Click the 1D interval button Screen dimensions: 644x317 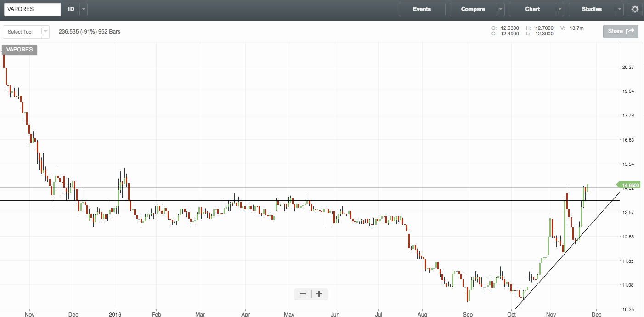pyautogui.click(x=70, y=9)
